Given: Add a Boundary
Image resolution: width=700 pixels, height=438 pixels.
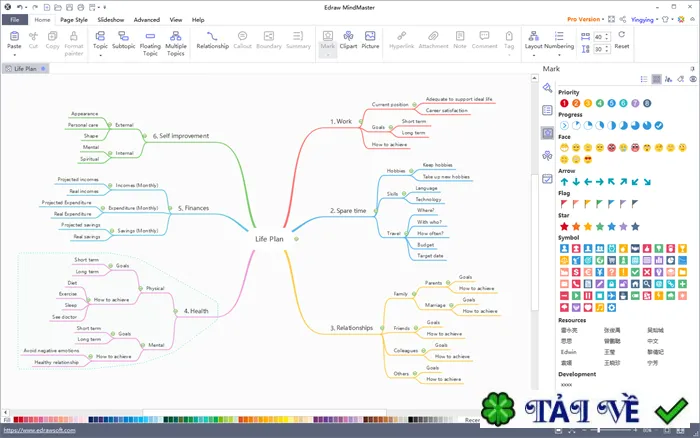Looking at the screenshot, I should tap(269, 40).
